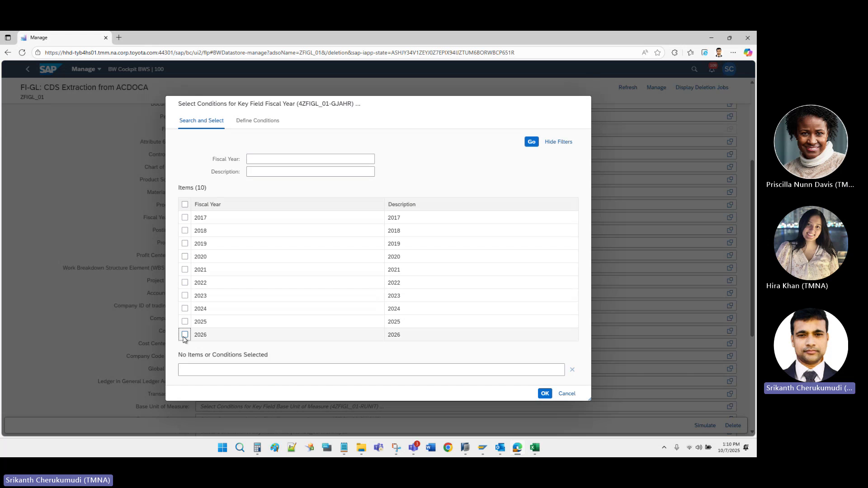Click the Hide Filters link

pyautogui.click(x=558, y=141)
